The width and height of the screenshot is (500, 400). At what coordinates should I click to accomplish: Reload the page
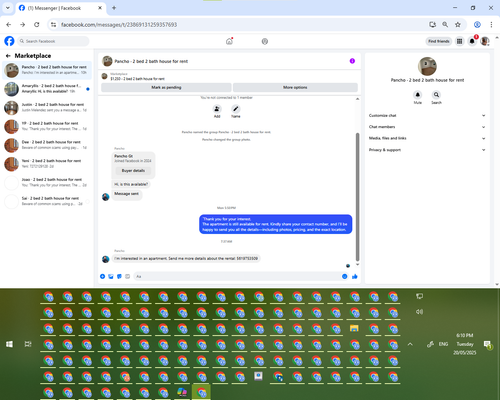[x=37, y=24]
